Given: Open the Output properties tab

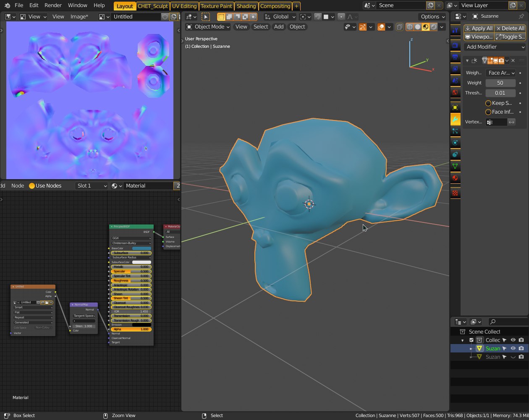Looking at the screenshot, I should click(x=455, y=57).
